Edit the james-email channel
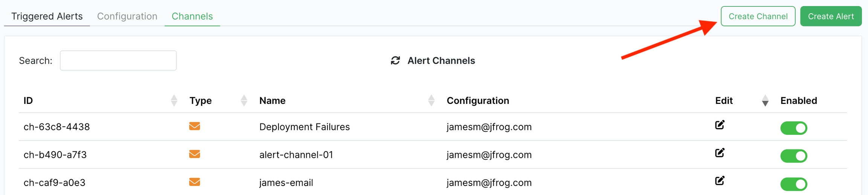 click(720, 181)
